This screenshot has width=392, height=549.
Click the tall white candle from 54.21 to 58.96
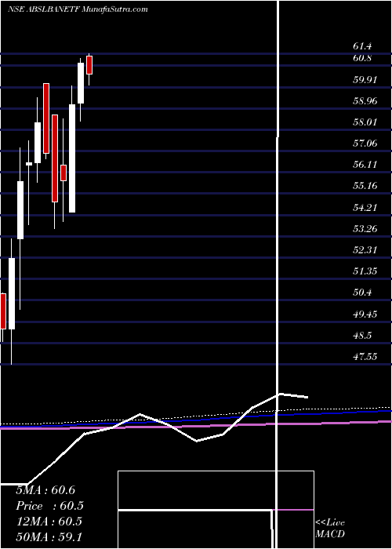(x=72, y=158)
